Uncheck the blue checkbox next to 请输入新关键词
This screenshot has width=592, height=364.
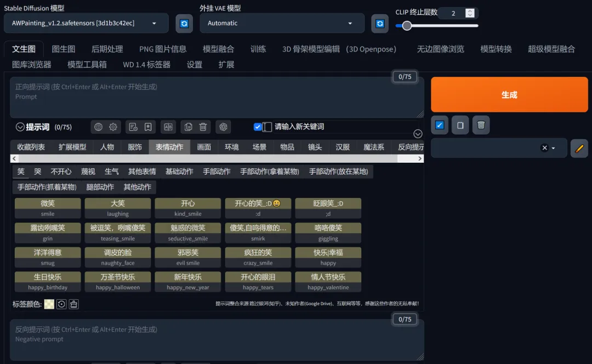pos(257,127)
